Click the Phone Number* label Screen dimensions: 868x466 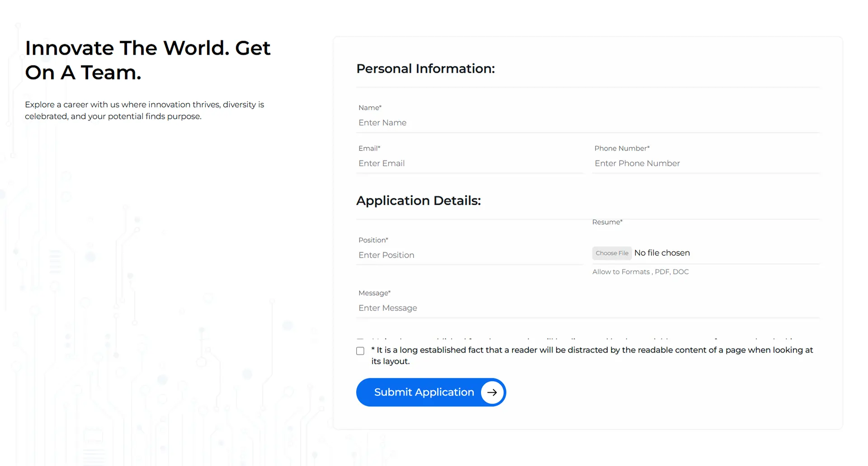click(622, 148)
